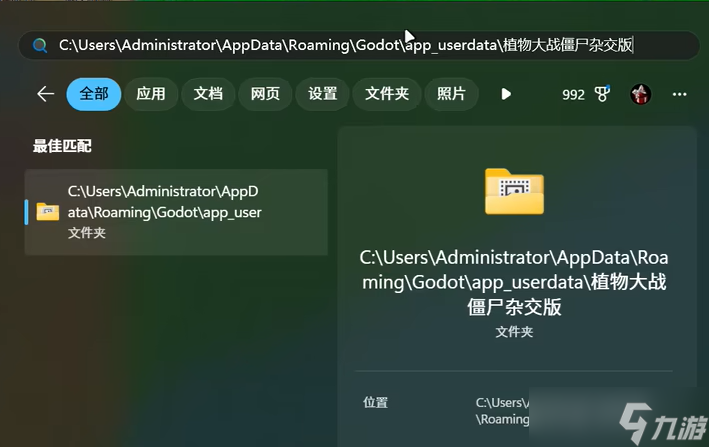Click the 位置 path value C:\Users
Image resolution: width=709 pixels, height=447 pixels.
[x=502, y=411]
